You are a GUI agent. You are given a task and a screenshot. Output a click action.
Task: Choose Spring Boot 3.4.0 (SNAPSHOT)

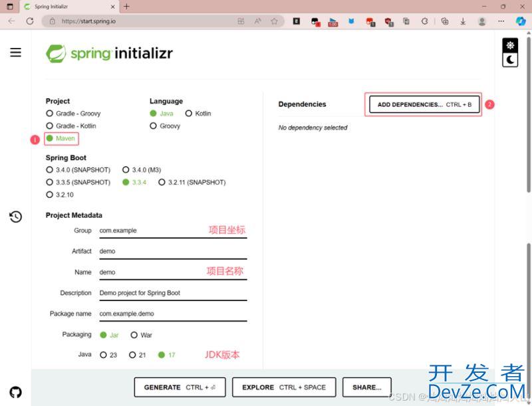78,169
